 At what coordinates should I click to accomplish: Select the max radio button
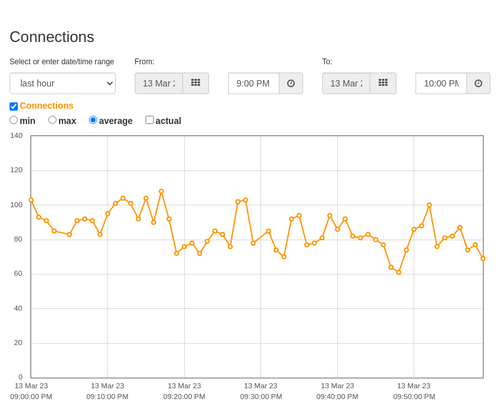pos(52,120)
